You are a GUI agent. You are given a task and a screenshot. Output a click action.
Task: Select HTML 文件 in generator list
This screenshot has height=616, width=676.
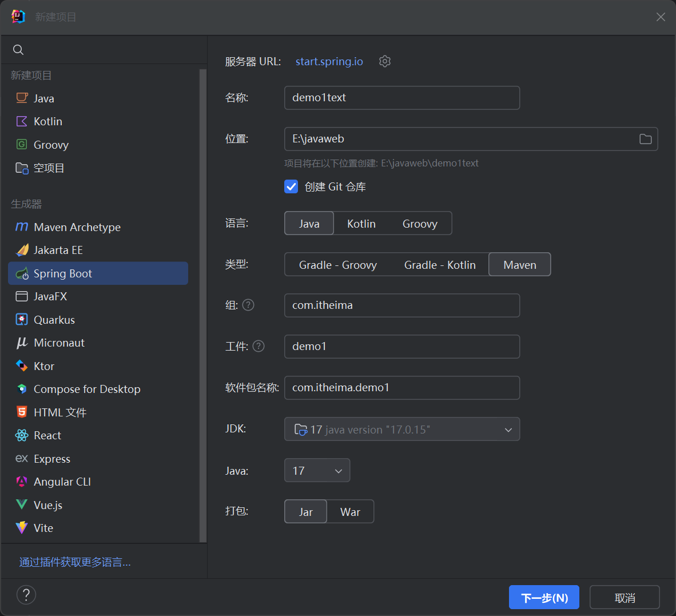[98, 412]
